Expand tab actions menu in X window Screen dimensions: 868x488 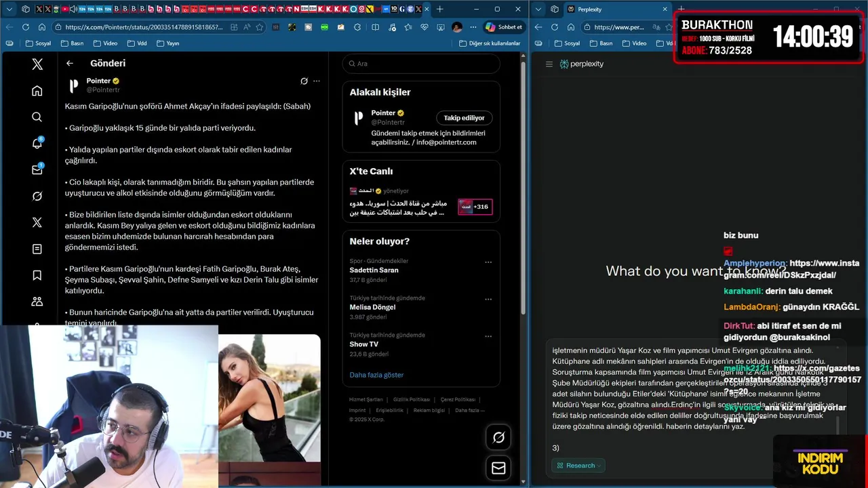pos(9,9)
